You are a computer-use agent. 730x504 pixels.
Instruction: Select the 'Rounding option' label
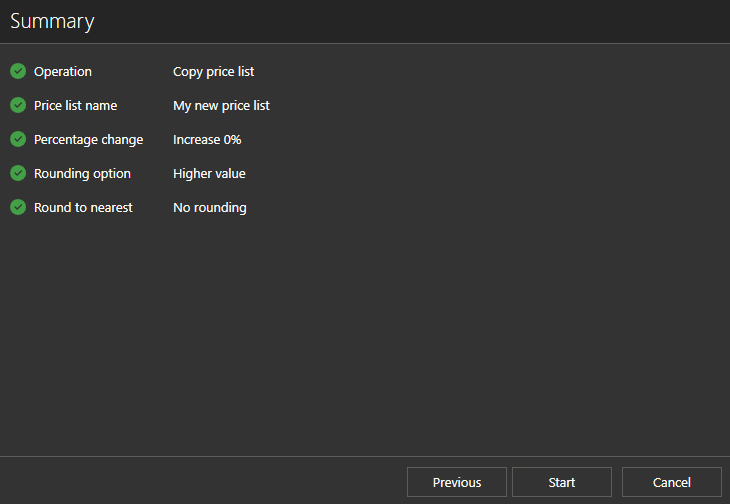[x=82, y=174]
